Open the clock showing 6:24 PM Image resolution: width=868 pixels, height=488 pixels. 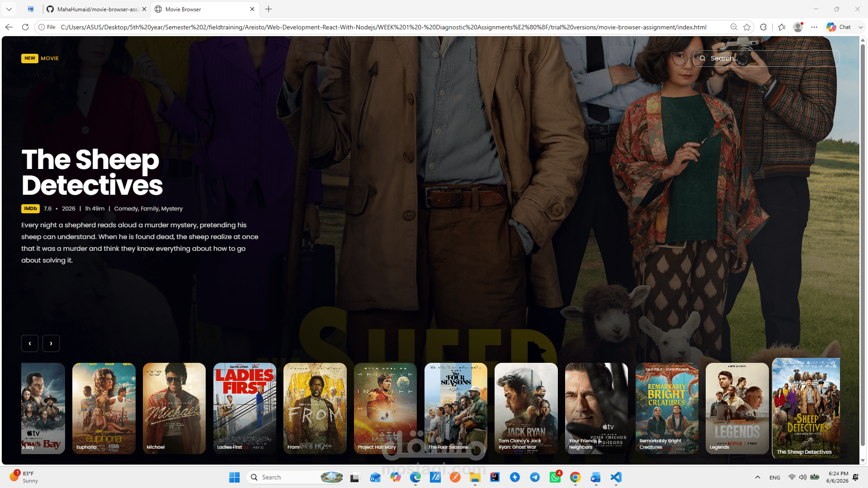[x=838, y=477]
